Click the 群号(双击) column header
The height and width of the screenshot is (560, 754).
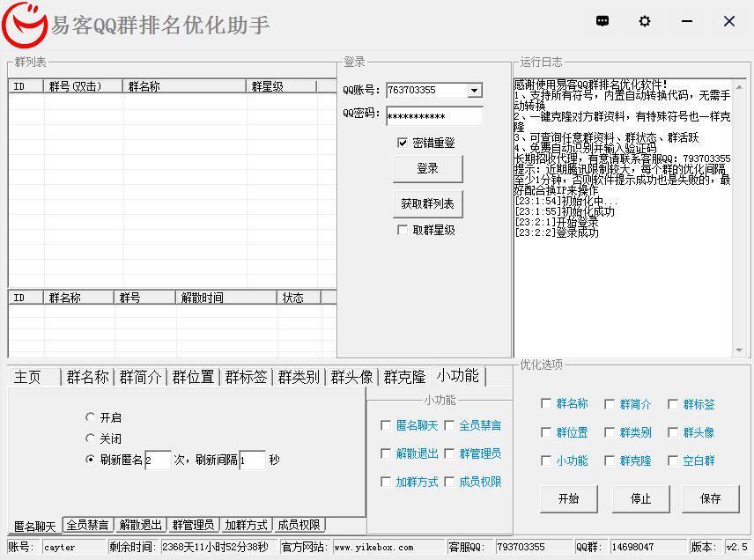point(83,86)
